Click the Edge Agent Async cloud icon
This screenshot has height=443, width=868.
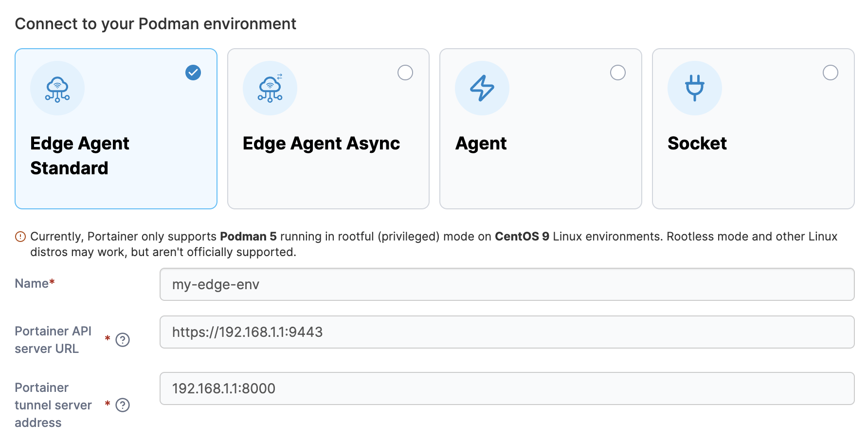point(270,89)
